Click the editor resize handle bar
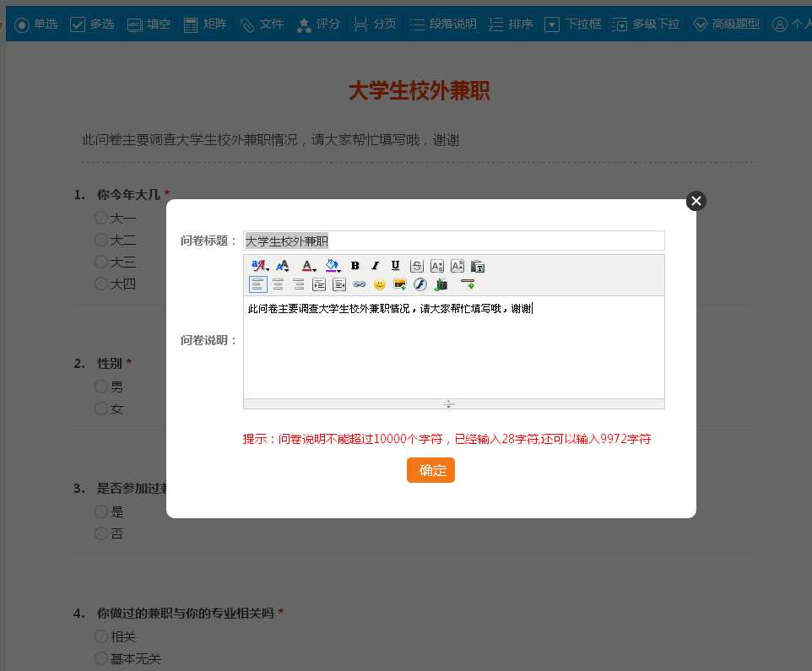The height and width of the screenshot is (671, 812). pos(454,403)
